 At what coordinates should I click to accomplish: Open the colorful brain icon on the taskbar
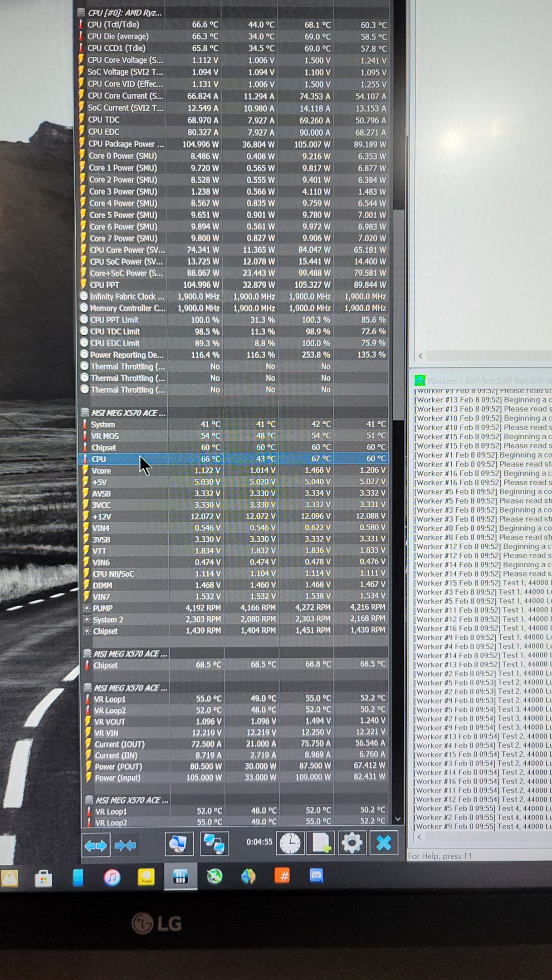(248, 876)
